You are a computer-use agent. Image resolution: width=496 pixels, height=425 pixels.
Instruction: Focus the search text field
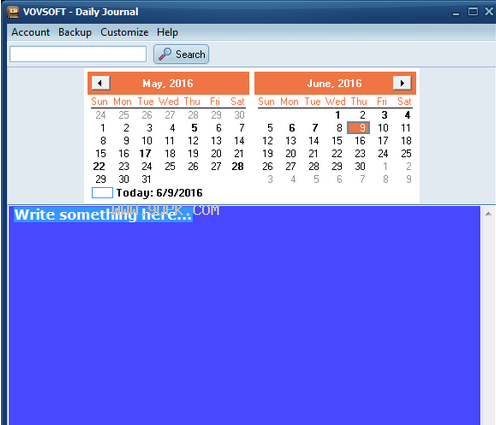78,54
